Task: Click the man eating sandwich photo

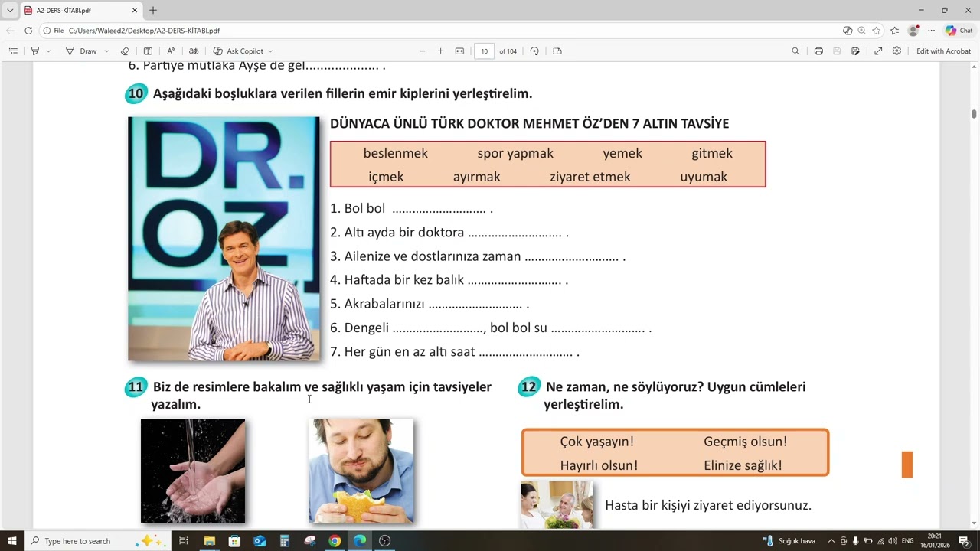Action: [x=361, y=471]
